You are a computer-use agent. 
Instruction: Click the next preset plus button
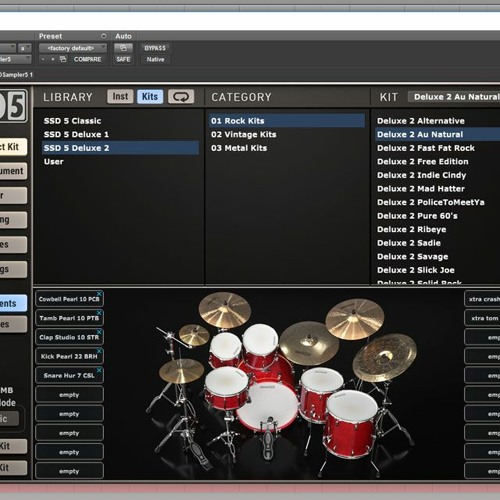[53, 59]
